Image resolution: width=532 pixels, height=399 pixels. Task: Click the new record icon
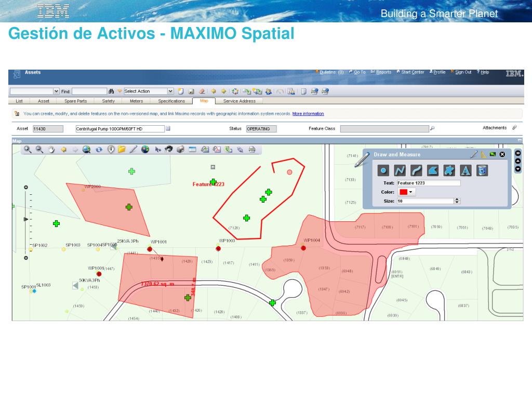tap(181, 91)
